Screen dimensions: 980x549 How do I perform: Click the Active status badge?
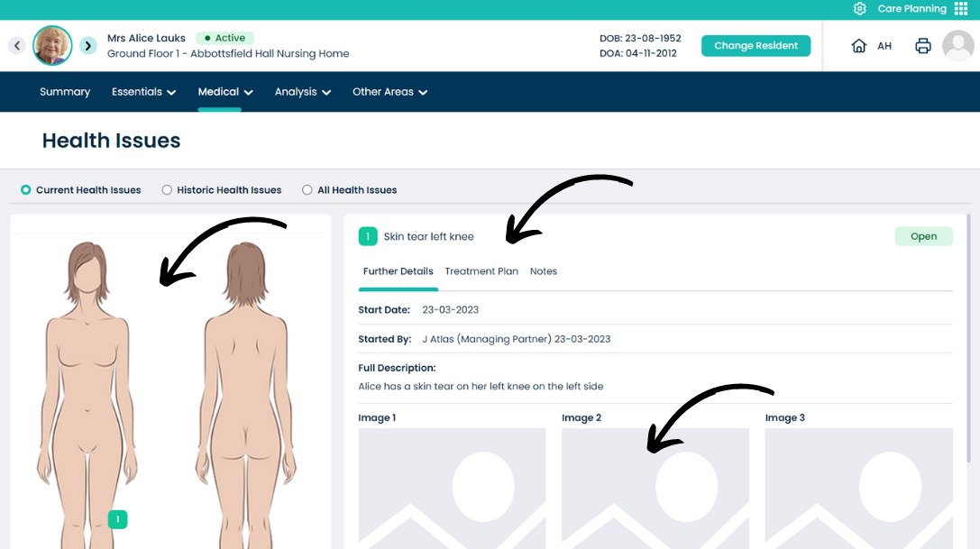(225, 38)
